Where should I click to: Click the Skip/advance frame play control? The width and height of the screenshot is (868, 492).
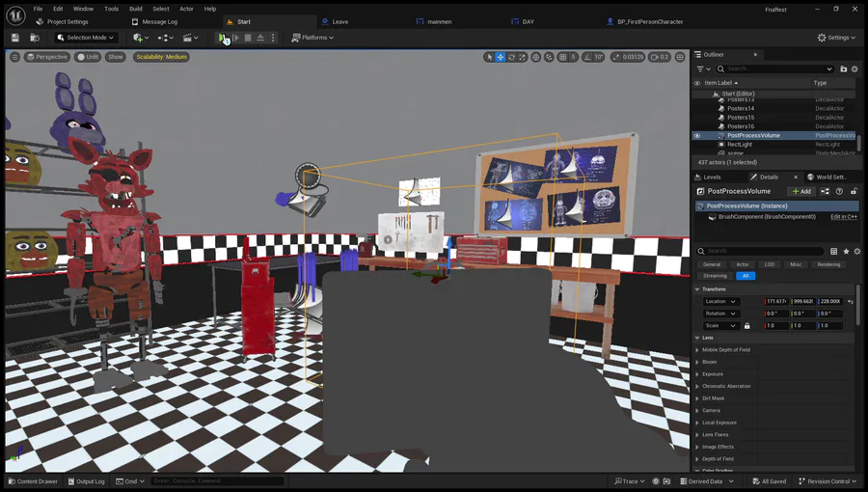[x=236, y=38]
